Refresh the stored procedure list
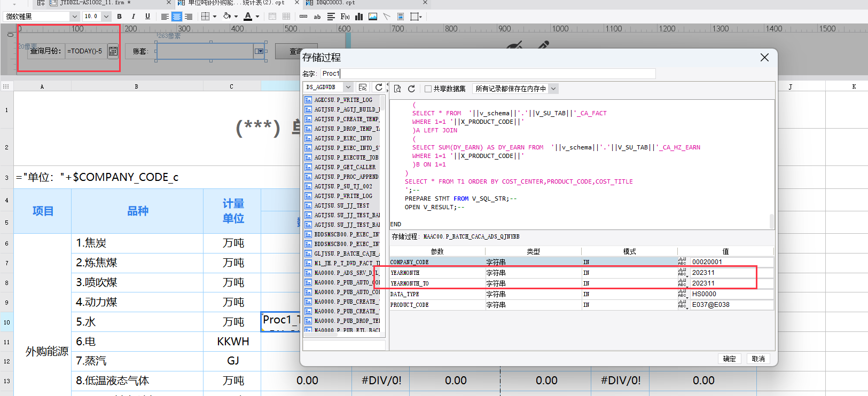 pos(379,88)
